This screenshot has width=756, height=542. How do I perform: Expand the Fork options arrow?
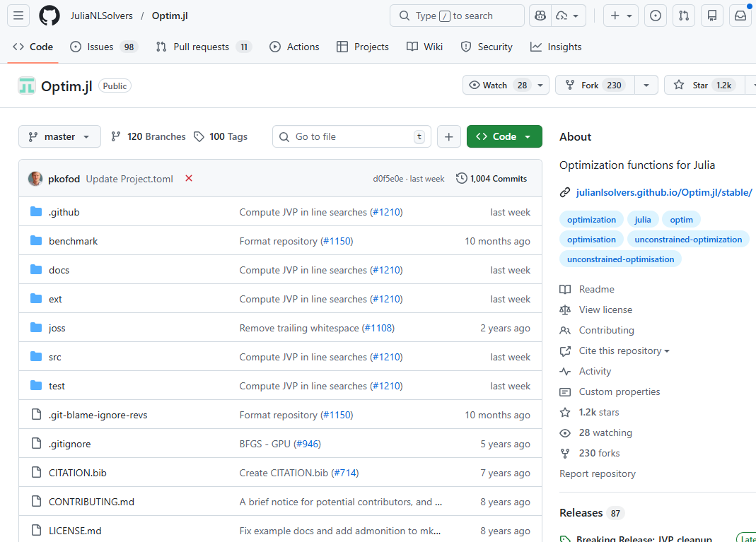click(646, 85)
